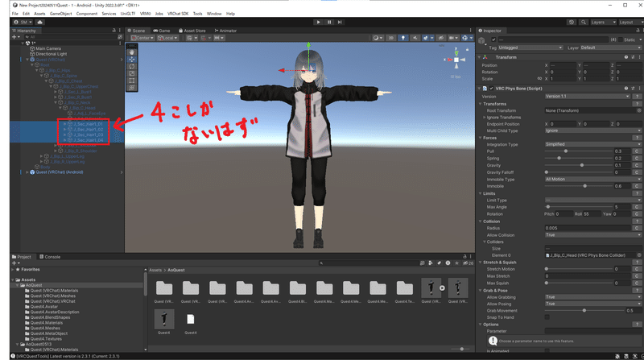The height and width of the screenshot is (360, 644).
Task: Switch to the Game tab
Action: (x=162, y=31)
